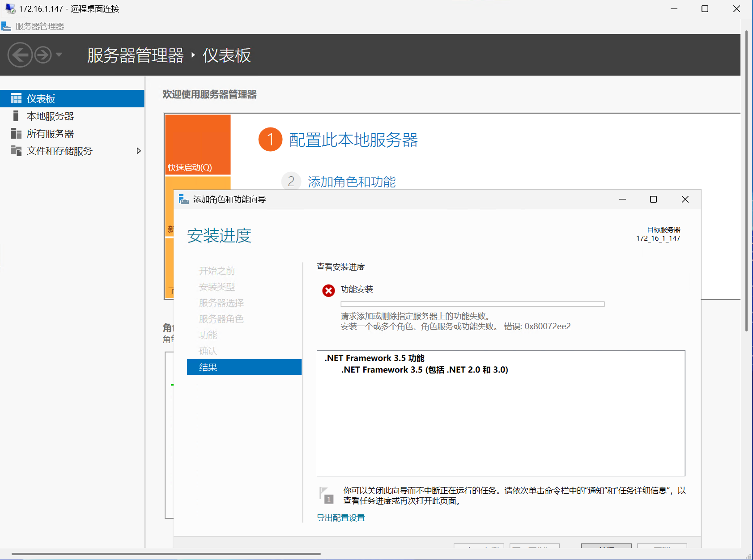Image resolution: width=753 pixels, height=560 pixels.
Task: Select the .NET Framework 3.5 功能 list entry
Action: [x=374, y=358]
